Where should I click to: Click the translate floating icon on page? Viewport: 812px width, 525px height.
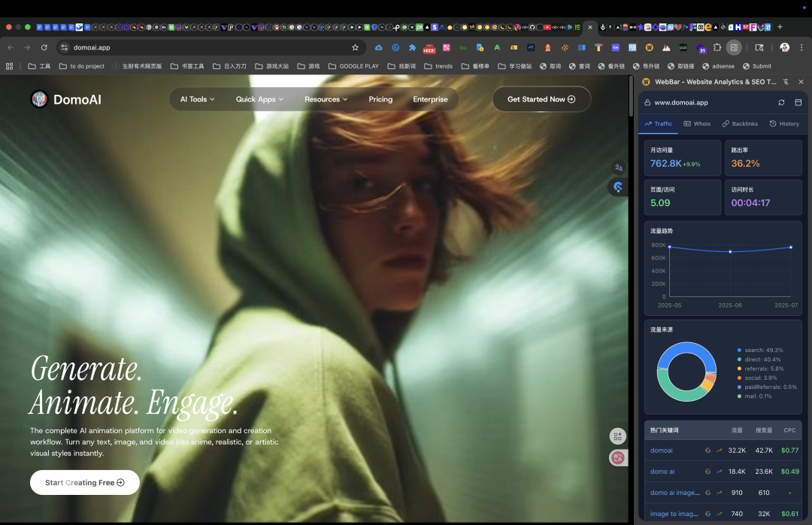pos(618,168)
